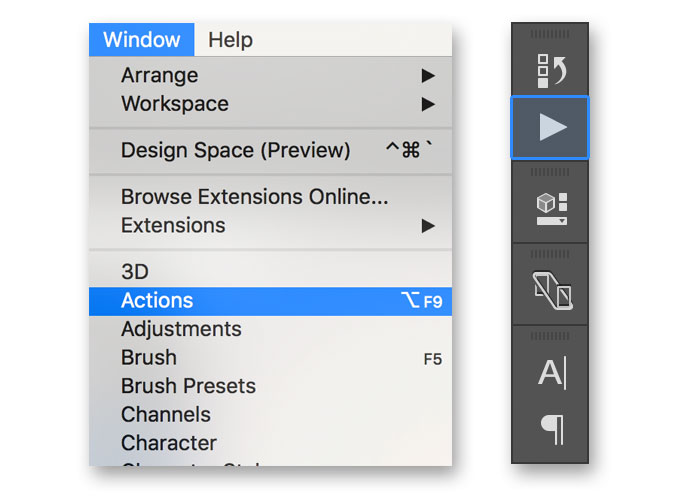Open the Help menu
This screenshot has width=680, height=500.
pyautogui.click(x=230, y=40)
